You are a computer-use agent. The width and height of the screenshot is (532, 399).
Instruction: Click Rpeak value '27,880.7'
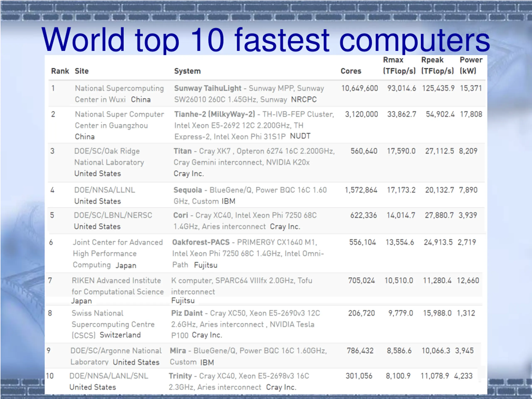(x=439, y=215)
